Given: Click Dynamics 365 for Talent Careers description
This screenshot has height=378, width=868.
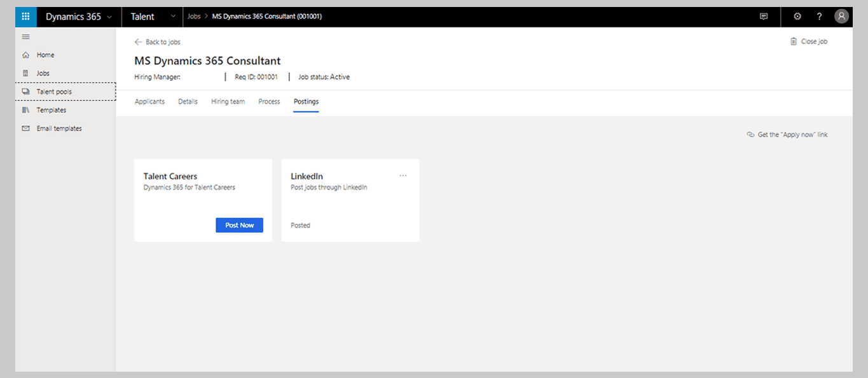Looking at the screenshot, I should click(x=189, y=187).
